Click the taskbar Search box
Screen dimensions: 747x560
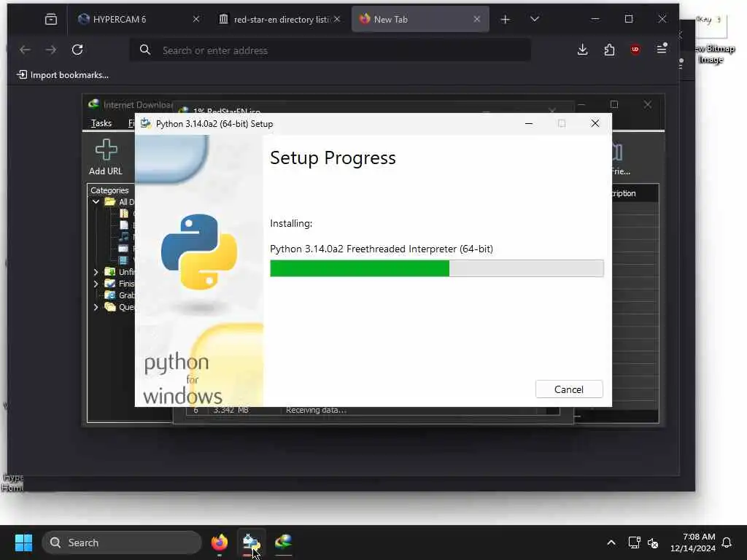122,542
